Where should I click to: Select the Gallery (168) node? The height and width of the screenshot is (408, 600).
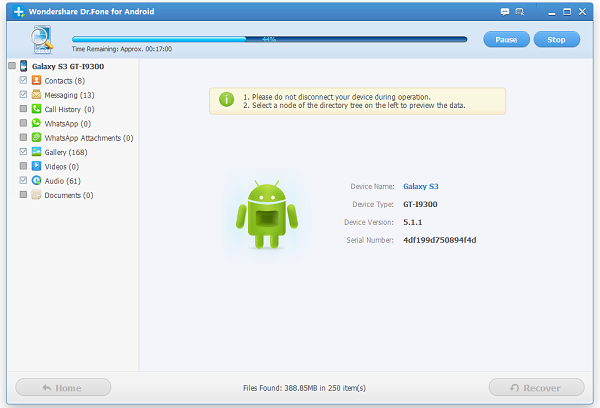66,152
